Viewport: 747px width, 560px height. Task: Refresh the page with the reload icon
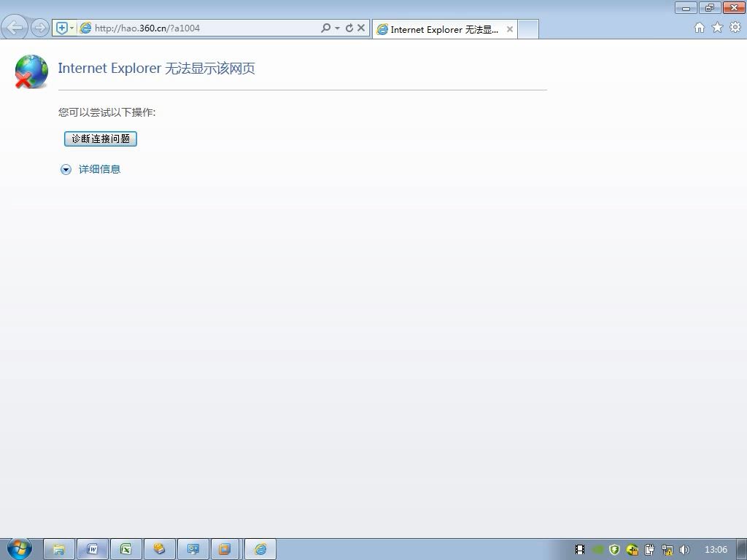(349, 28)
